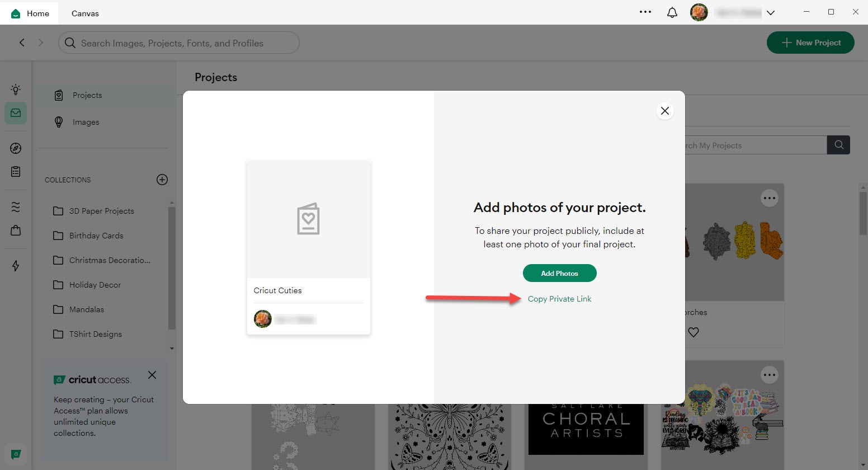Open the Cricut Cuties project thumbnail

pos(308,219)
